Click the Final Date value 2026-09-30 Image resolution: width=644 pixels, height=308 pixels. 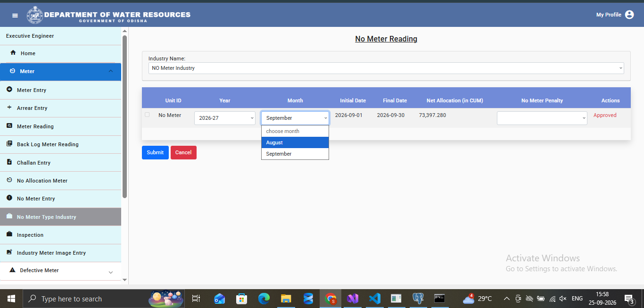click(391, 115)
